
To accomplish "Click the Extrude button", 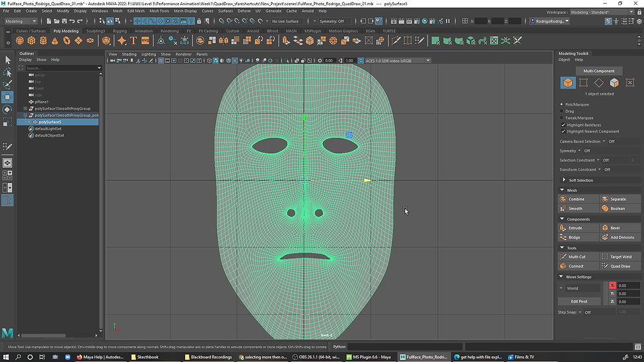I will pyautogui.click(x=579, y=228).
